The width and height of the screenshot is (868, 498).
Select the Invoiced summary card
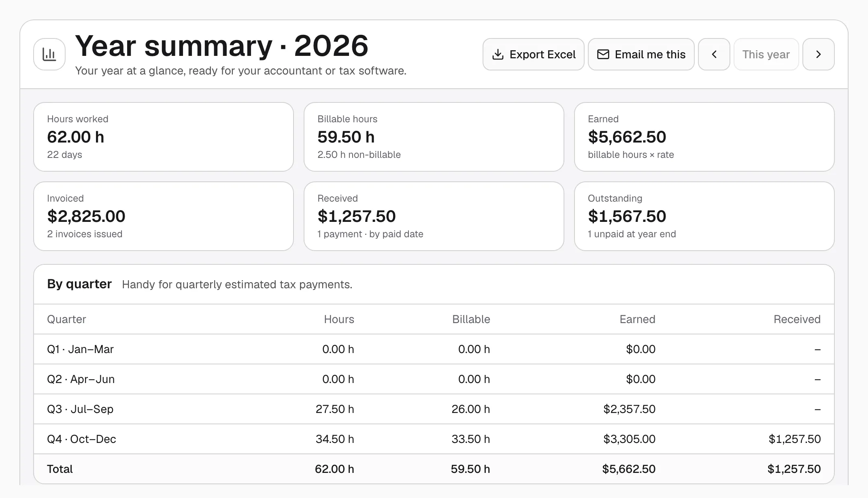coord(164,216)
